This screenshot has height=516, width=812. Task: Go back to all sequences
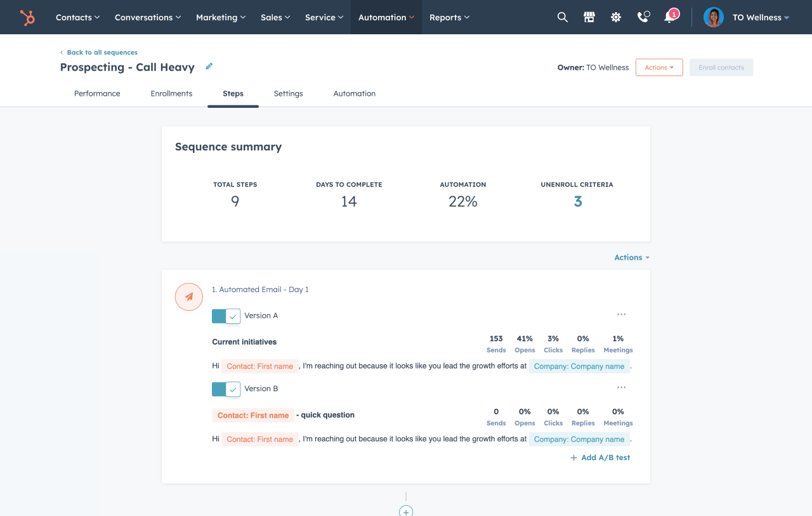click(101, 53)
